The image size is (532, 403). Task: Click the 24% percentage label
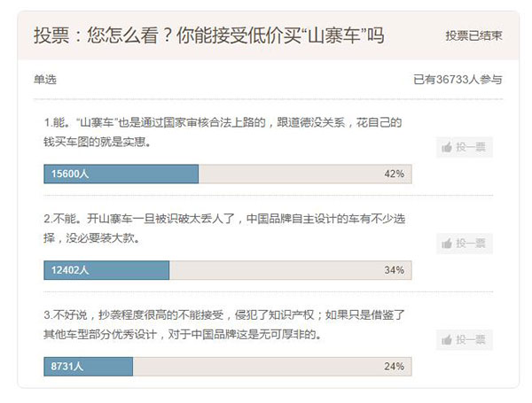pos(394,366)
